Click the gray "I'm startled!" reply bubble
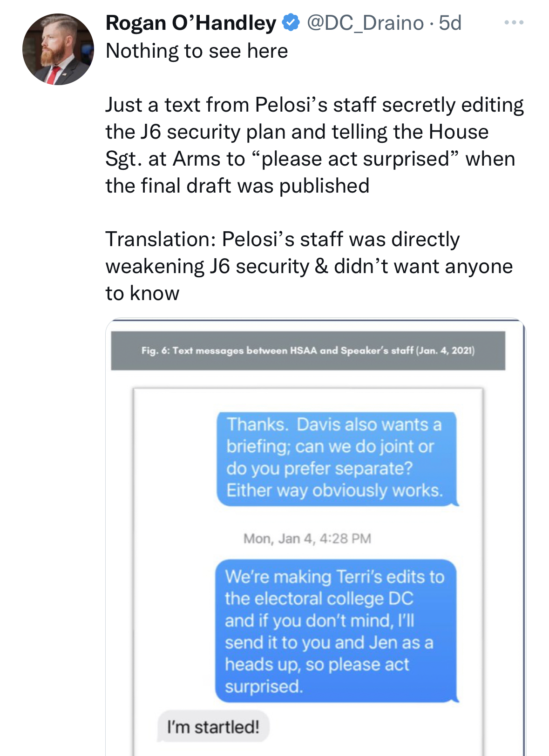 pos(213,727)
